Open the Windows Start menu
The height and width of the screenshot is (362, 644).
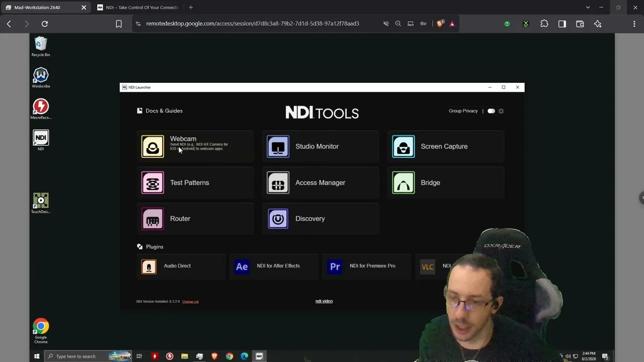tap(37, 356)
